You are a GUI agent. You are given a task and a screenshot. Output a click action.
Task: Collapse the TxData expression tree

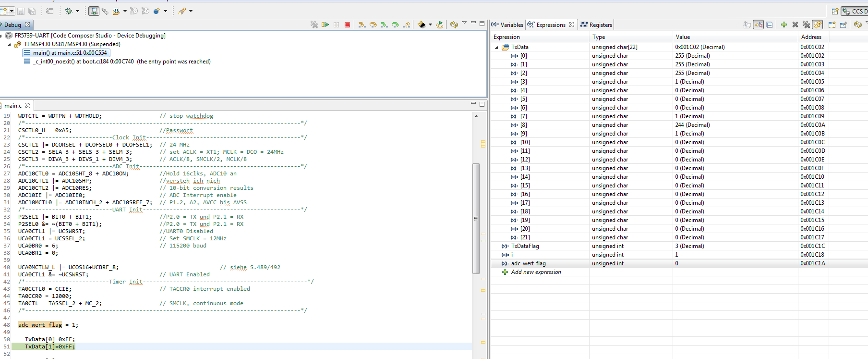pyautogui.click(x=496, y=47)
